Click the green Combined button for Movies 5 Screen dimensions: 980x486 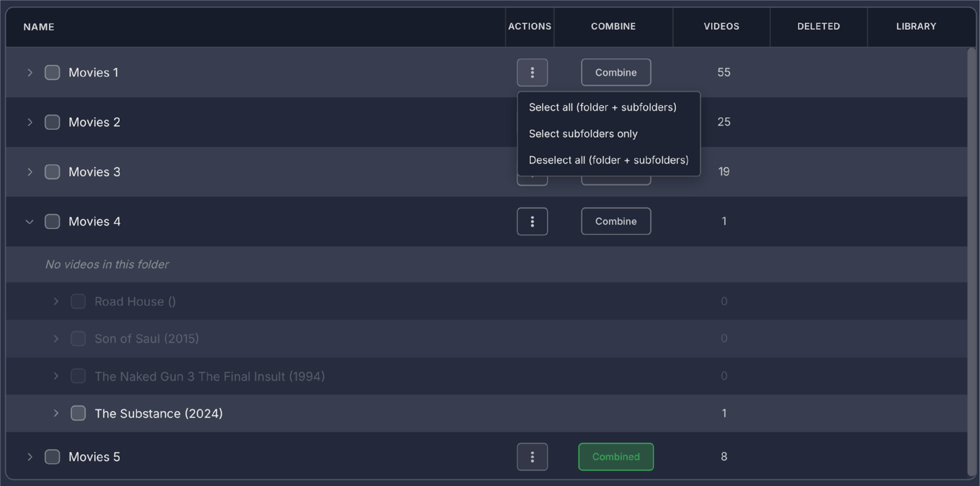click(615, 457)
